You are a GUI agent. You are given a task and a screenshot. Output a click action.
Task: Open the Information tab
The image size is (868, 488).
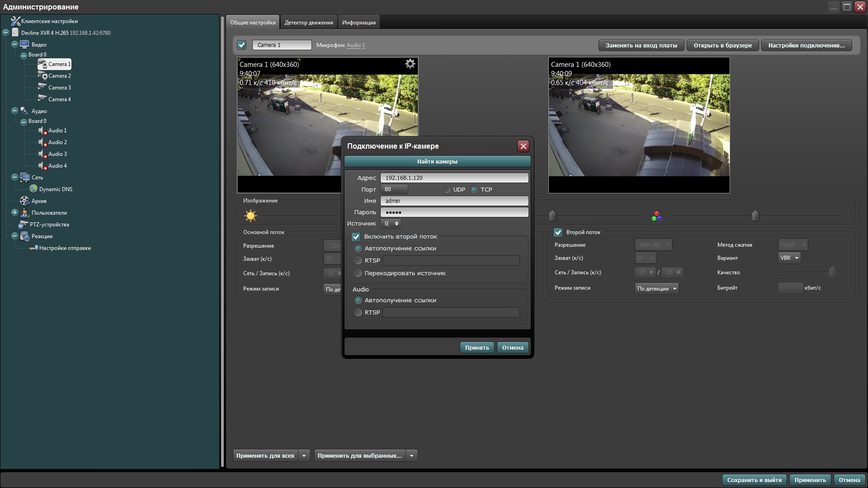pos(359,23)
